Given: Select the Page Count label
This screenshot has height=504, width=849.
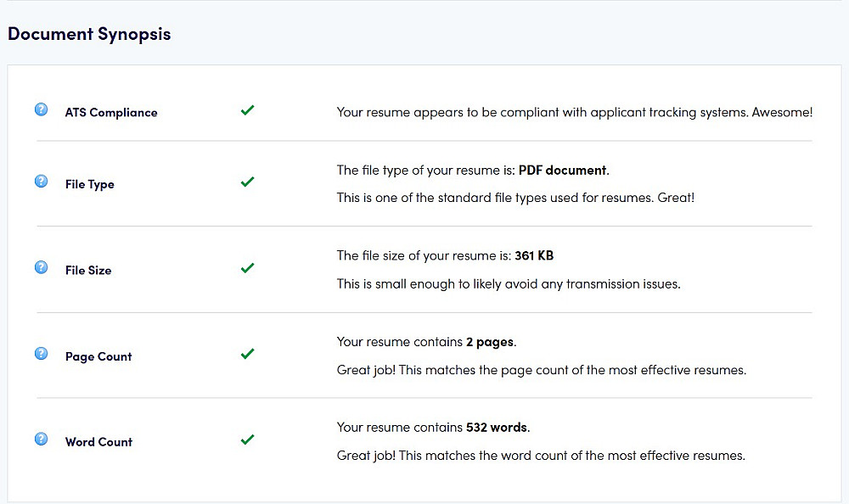Looking at the screenshot, I should pos(98,356).
